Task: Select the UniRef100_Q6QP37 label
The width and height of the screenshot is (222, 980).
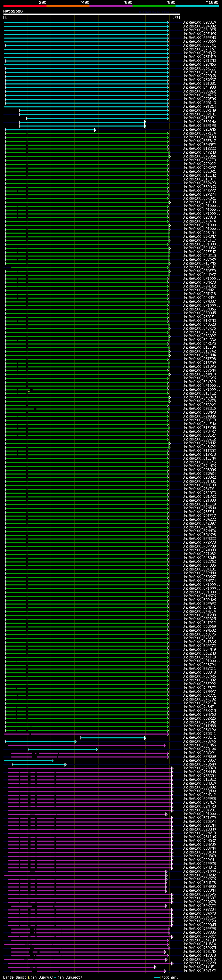Action: [x=199, y=80]
